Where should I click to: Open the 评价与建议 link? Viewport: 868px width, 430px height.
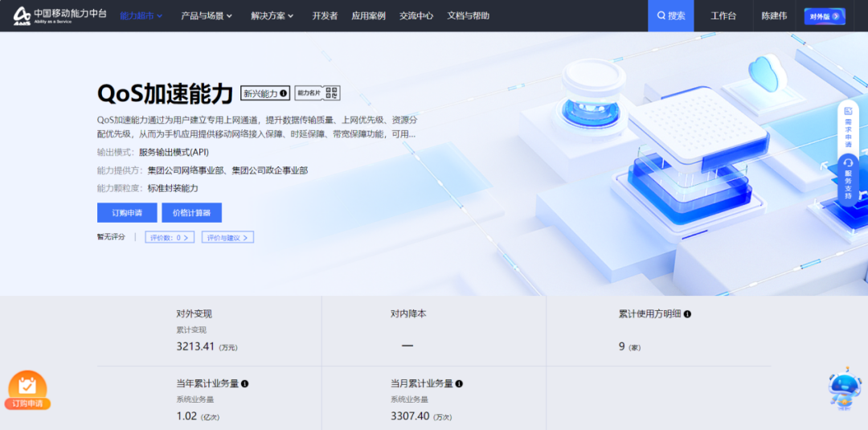tap(227, 237)
